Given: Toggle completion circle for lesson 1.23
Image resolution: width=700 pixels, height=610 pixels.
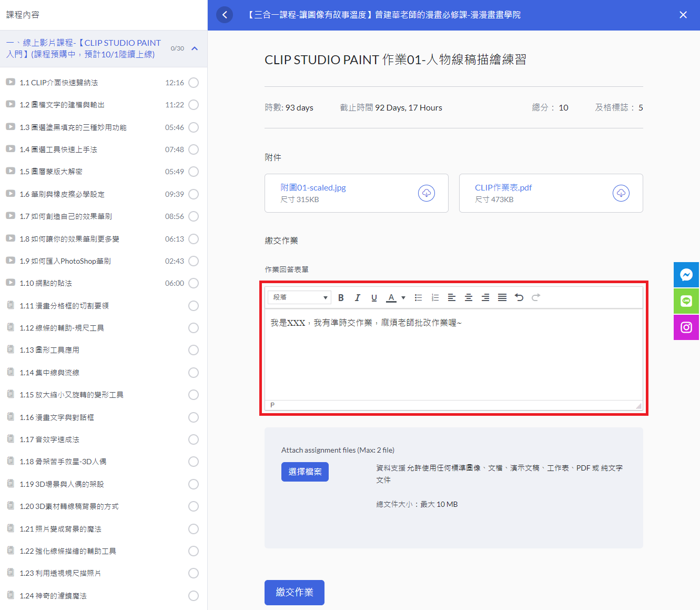Looking at the screenshot, I should 194,573.
